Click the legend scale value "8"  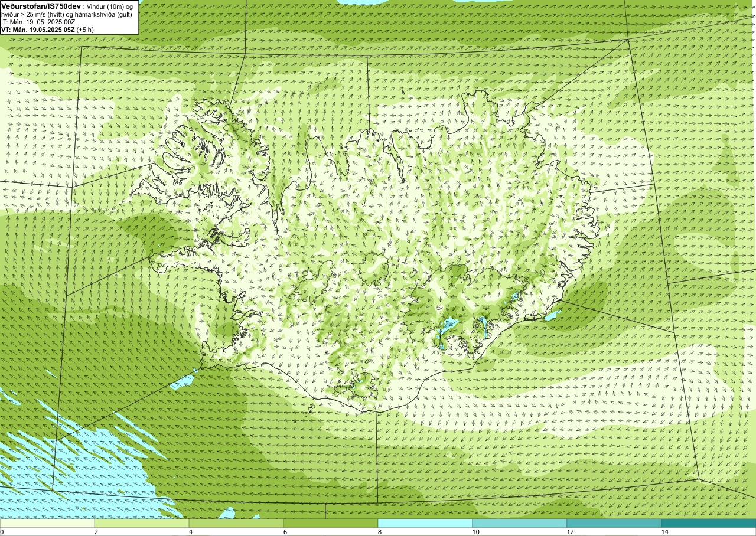tap(380, 532)
